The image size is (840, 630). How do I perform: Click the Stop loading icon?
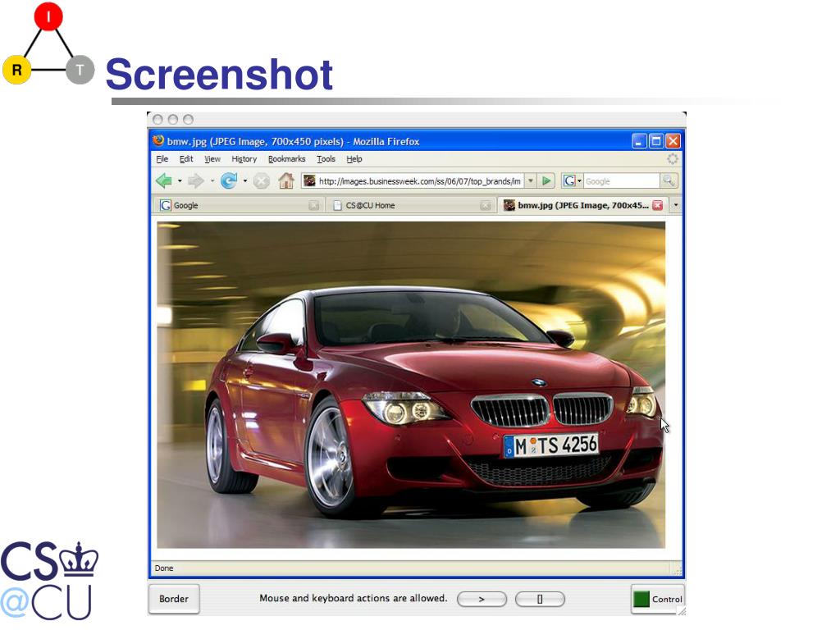point(262,181)
